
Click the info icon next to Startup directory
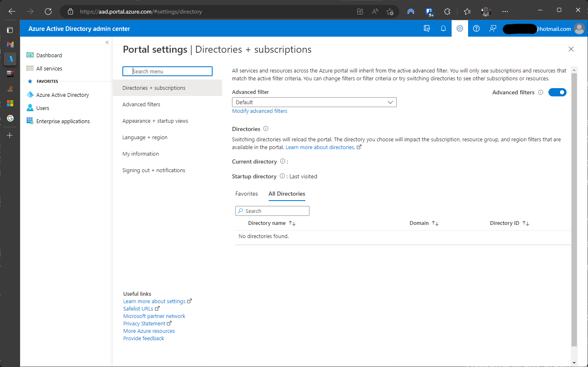pyautogui.click(x=282, y=176)
